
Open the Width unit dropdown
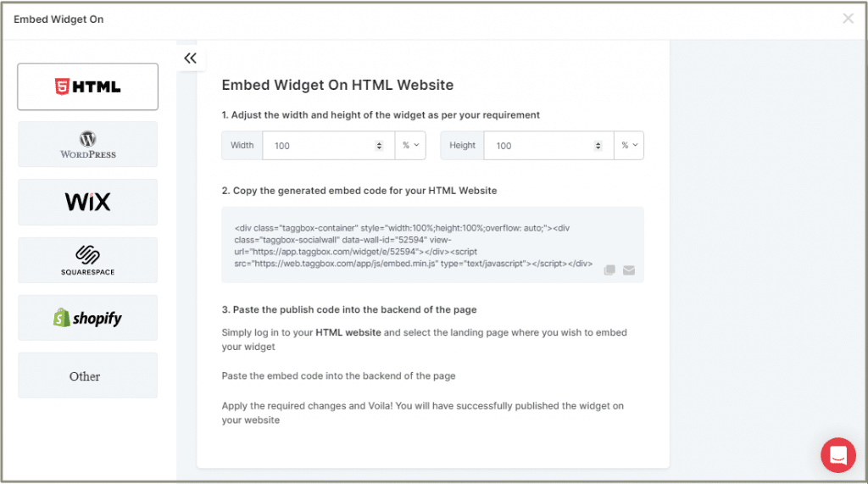tap(410, 146)
